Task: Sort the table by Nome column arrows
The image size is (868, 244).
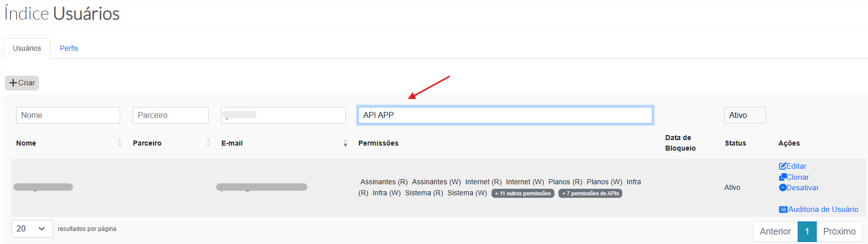Action: [x=120, y=143]
